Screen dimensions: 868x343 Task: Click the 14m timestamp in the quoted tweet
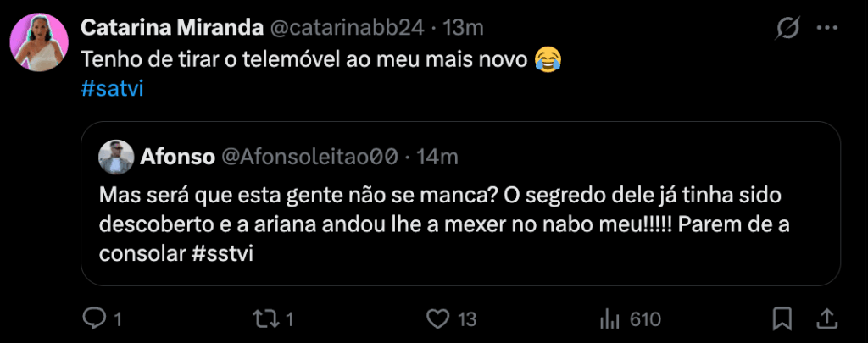tap(439, 156)
